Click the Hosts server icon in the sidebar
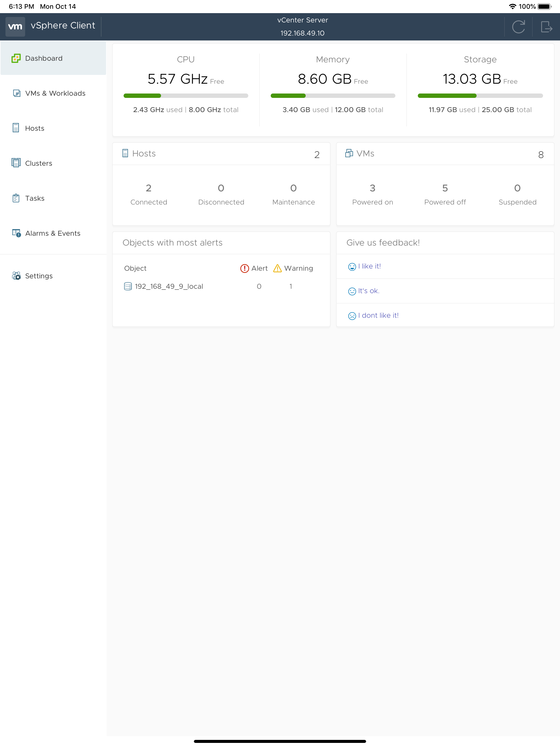This screenshot has height=747, width=560. (x=16, y=128)
